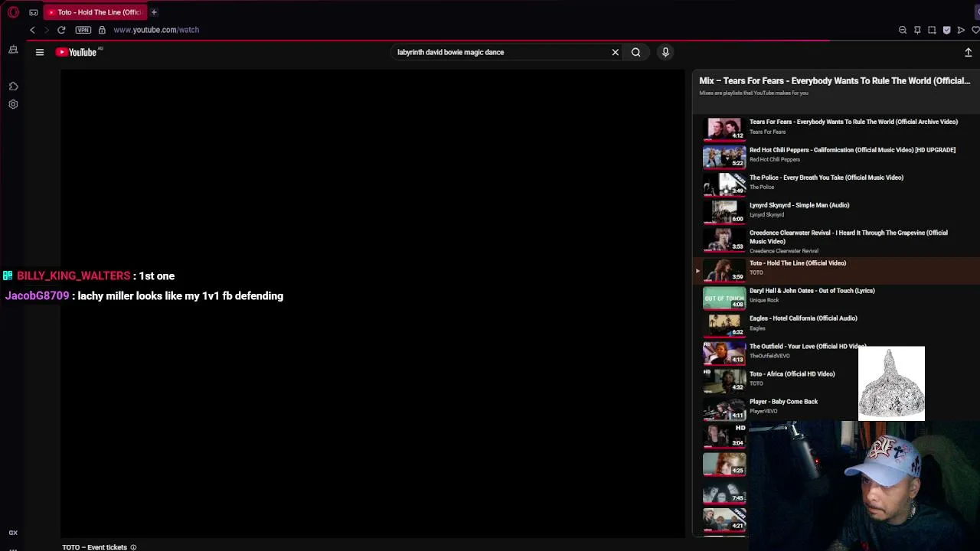Open the sidebar extensions cube icon
980x551 pixels.
pyautogui.click(x=13, y=86)
